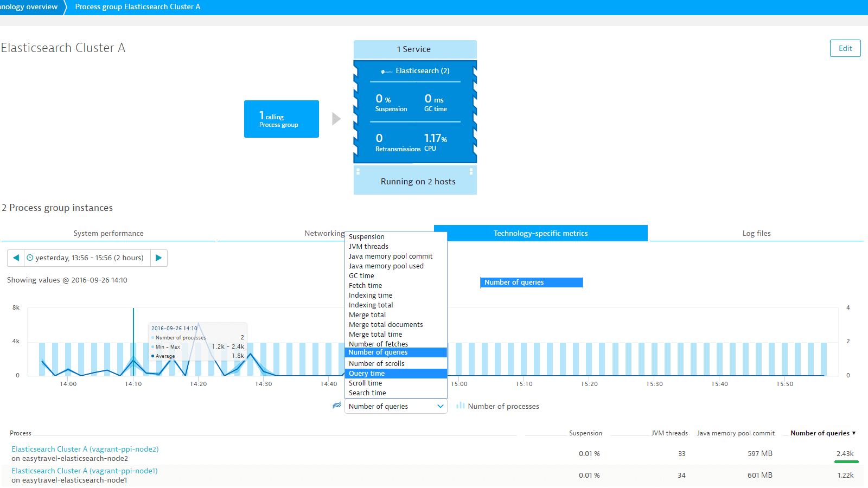Open the Log files tab
Viewport: 868px width, 488px height.
point(757,233)
